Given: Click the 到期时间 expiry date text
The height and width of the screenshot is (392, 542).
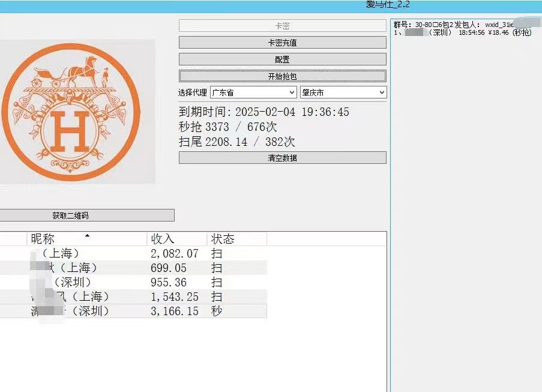Looking at the screenshot, I should (x=264, y=112).
